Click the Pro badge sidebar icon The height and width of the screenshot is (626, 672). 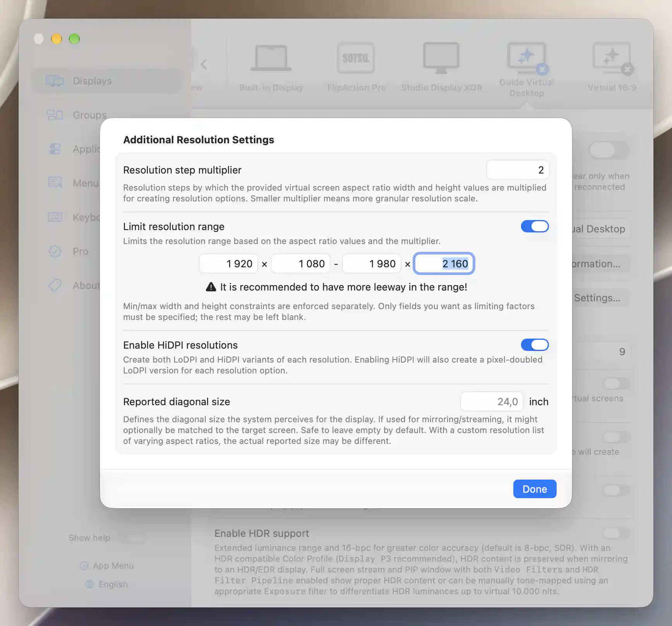point(55,251)
